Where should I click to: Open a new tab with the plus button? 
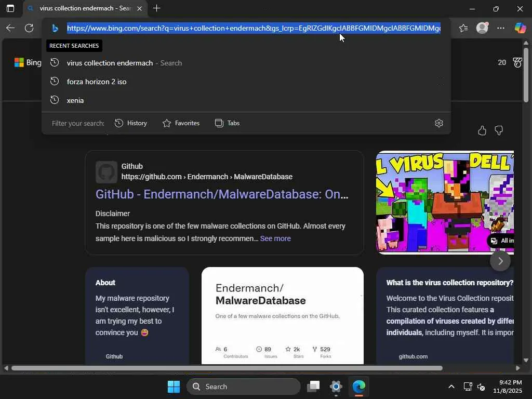tap(157, 8)
